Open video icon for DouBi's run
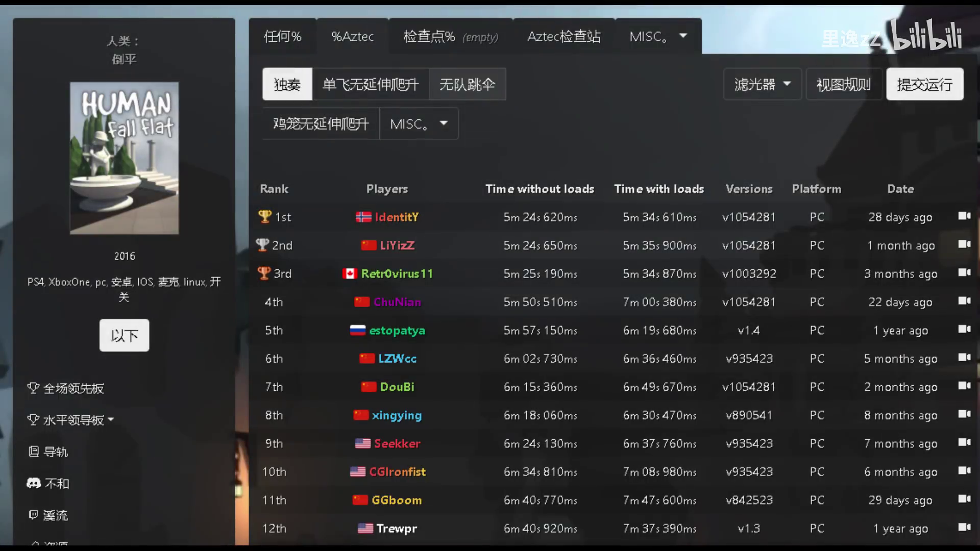Screen dimensions: 980x551 point(964,386)
